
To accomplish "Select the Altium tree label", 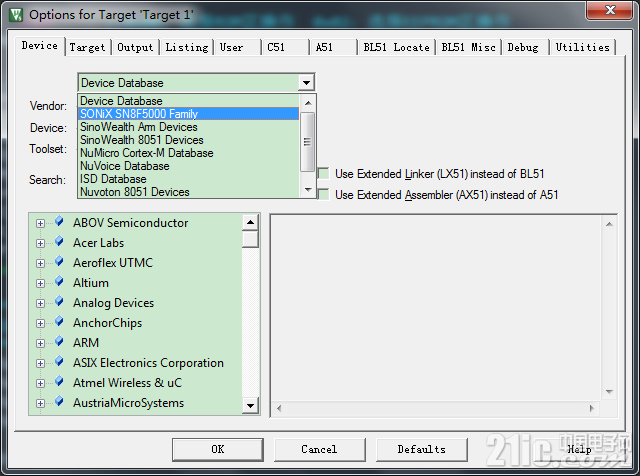I will pos(91,283).
